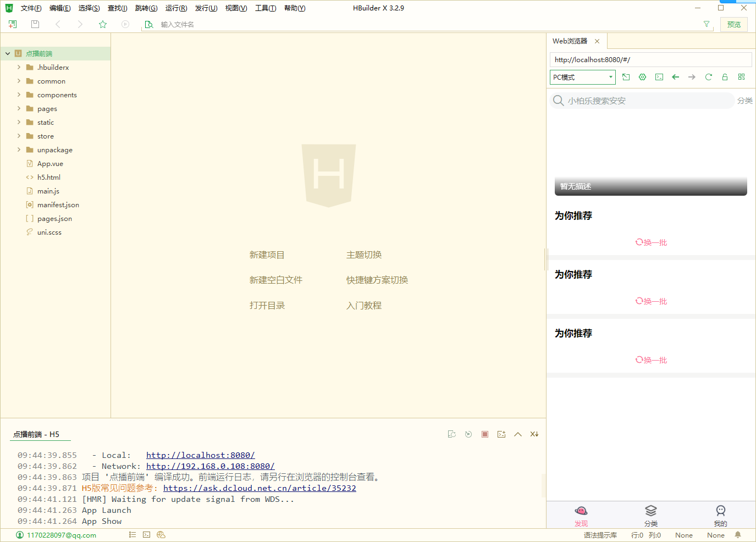
Task: Click the console reload-file icon
Action: coord(452,434)
